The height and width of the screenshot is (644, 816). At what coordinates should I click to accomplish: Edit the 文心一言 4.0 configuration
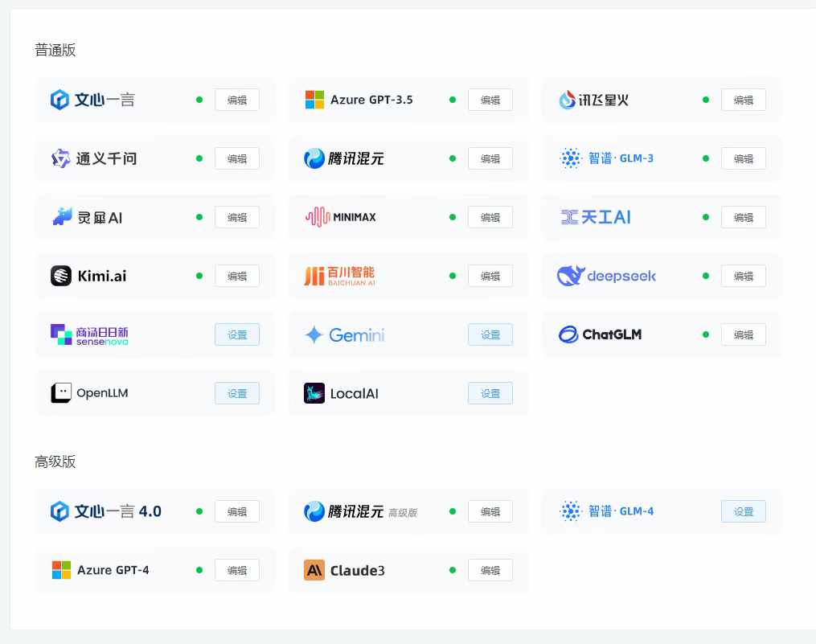click(x=237, y=512)
